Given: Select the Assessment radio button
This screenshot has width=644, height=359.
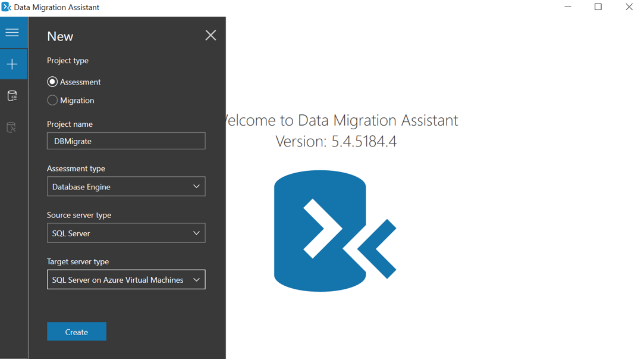Looking at the screenshot, I should point(52,82).
